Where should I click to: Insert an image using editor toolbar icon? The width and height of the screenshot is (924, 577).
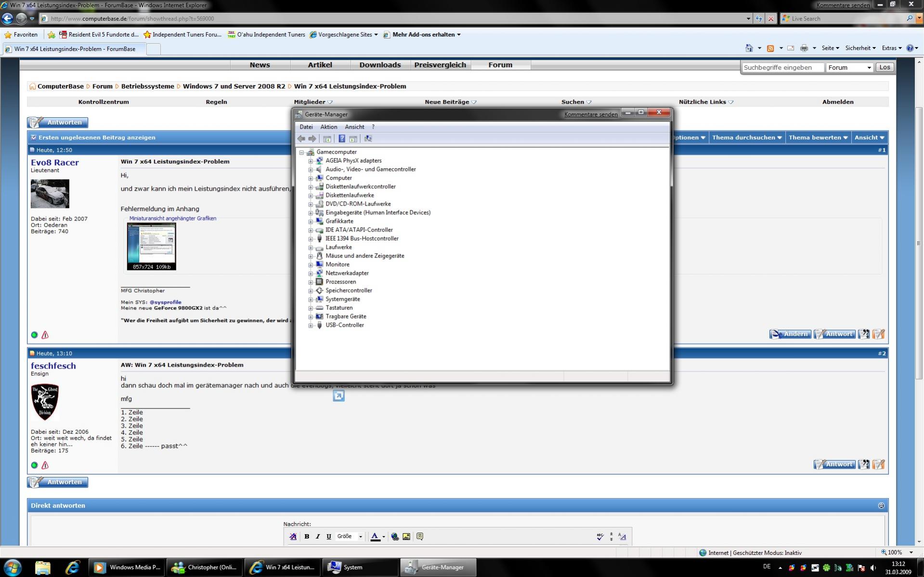[406, 537]
